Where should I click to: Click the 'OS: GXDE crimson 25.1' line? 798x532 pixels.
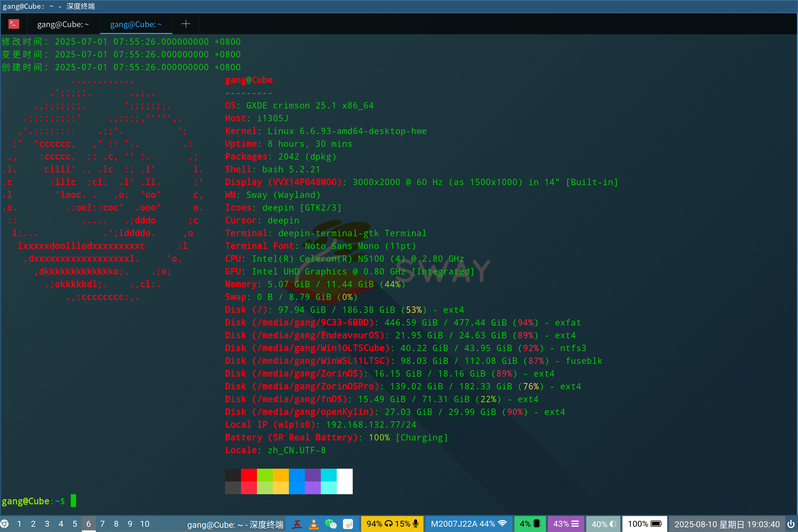click(299, 106)
